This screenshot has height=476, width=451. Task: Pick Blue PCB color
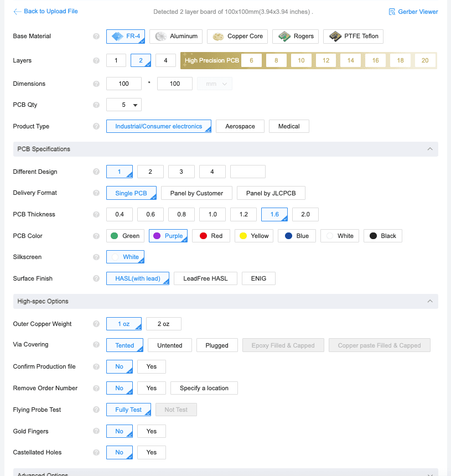pyautogui.click(x=297, y=236)
